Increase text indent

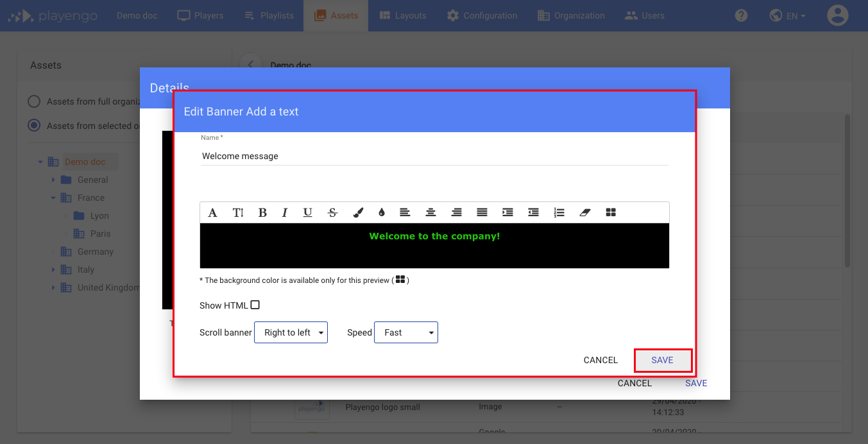[507, 212]
